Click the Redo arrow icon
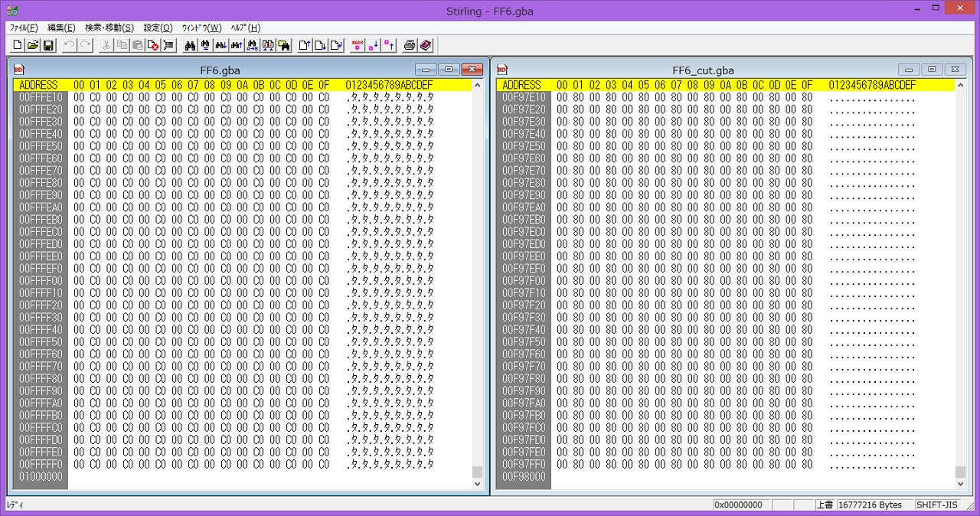 (x=85, y=45)
